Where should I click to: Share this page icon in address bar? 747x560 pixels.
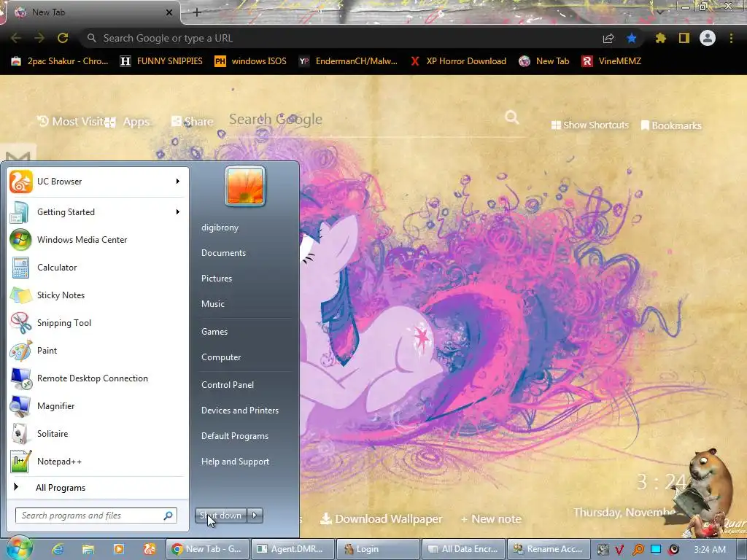pyautogui.click(x=608, y=38)
